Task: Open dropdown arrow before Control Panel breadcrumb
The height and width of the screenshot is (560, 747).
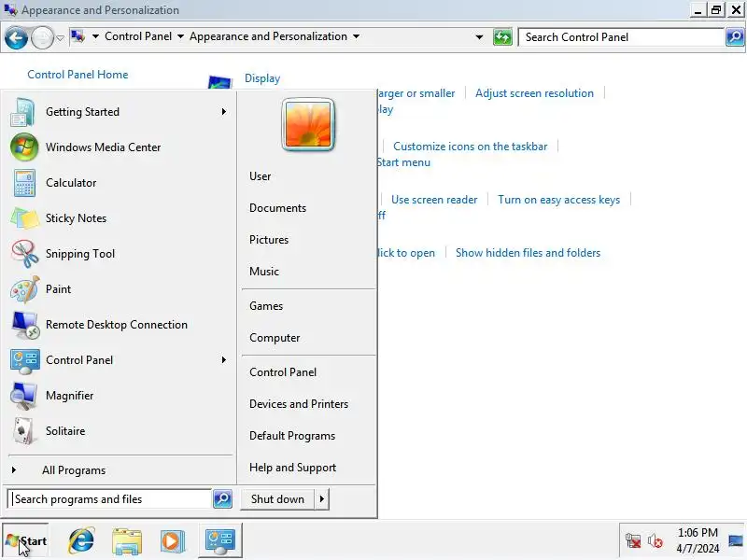Action: pos(95,36)
